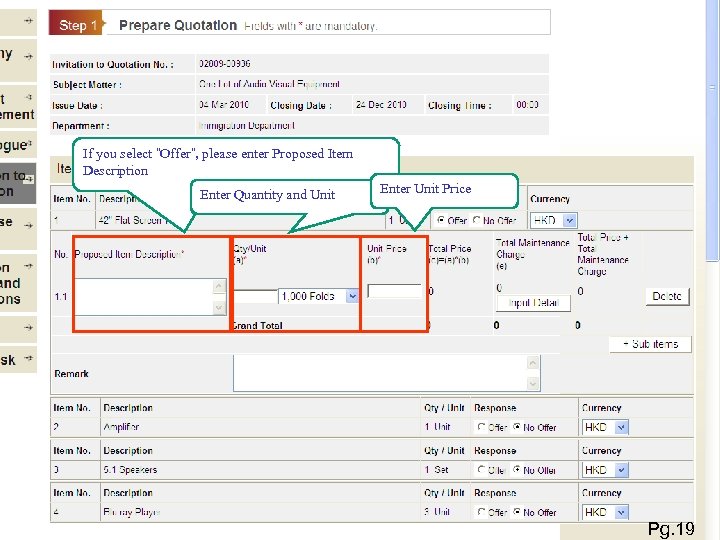Select No Offer radio for 5.1 Speakers
This screenshot has width=720, height=540.
click(517, 470)
